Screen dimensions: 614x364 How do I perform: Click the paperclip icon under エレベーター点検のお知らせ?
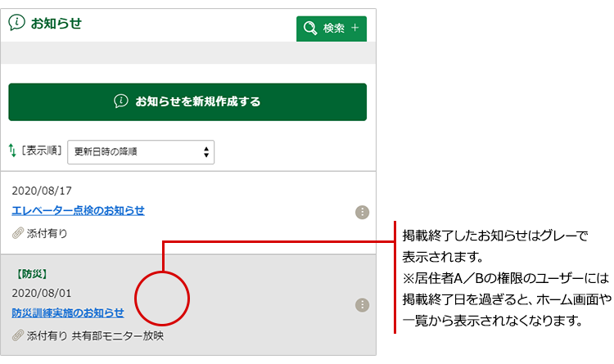[17, 233]
